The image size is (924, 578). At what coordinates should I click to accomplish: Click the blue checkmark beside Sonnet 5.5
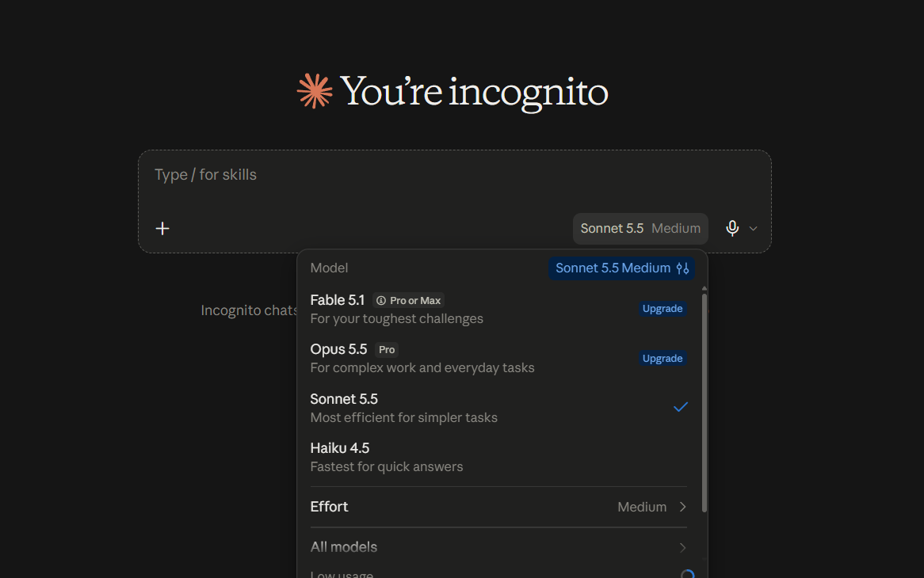point(681,407)
